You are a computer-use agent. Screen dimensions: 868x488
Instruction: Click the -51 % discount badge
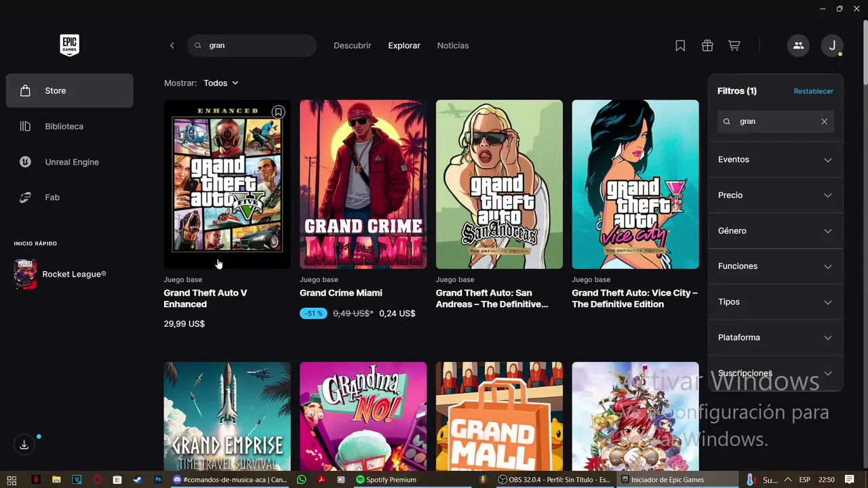[313, 313]
